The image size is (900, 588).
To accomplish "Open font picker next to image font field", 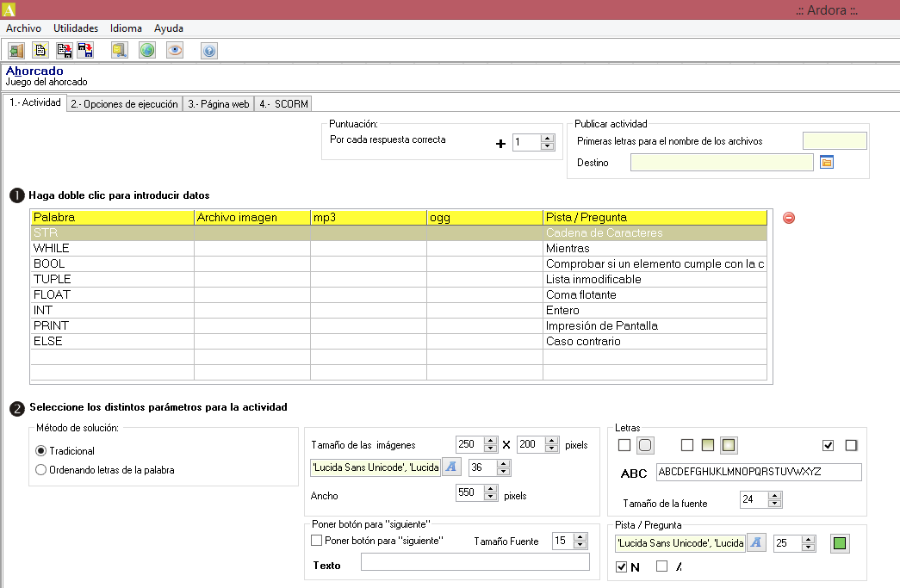I will click(451, 467).
